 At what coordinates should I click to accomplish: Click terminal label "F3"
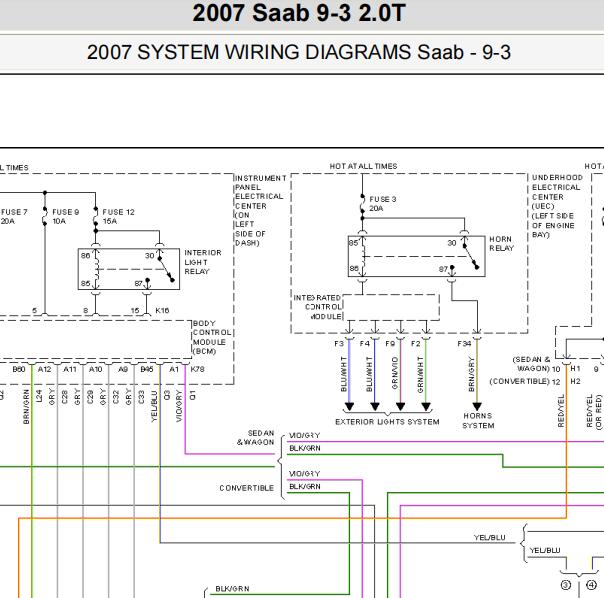[339, 343]
